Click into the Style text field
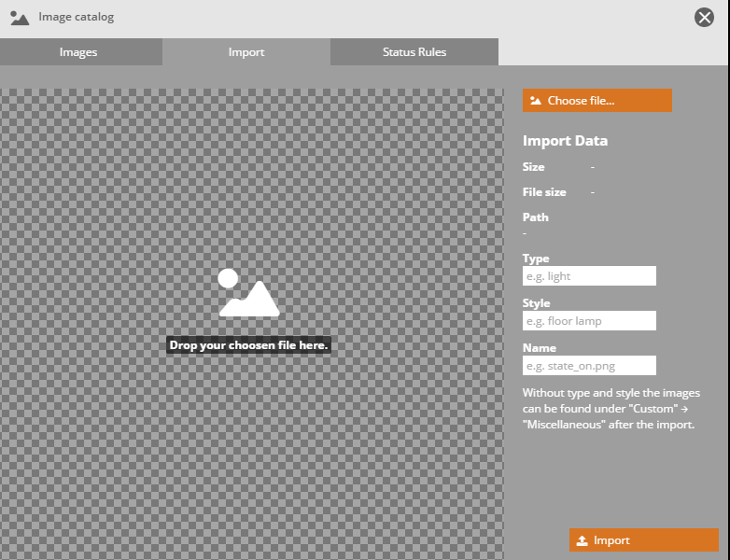The width and height of the screenshot is (730, 560). (x=589, y=321)
